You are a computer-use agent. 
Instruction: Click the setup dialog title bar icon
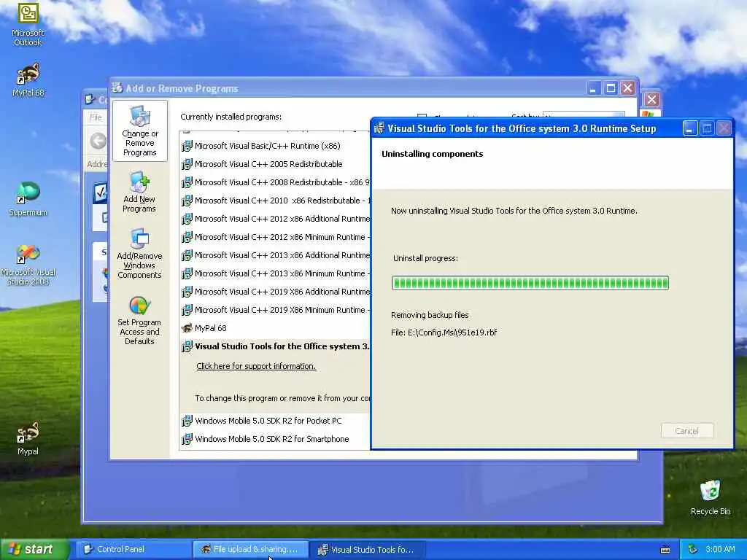pos(379,128)
